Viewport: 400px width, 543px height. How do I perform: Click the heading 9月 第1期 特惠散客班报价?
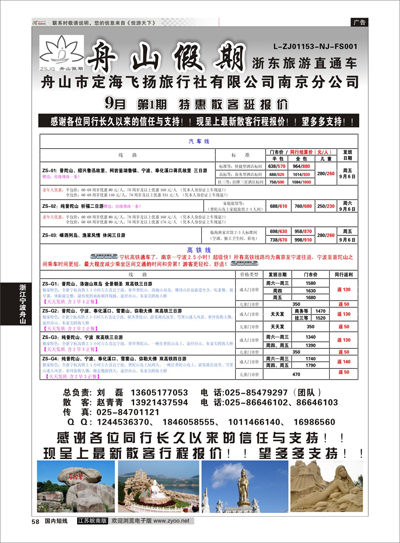click(196, 104)
